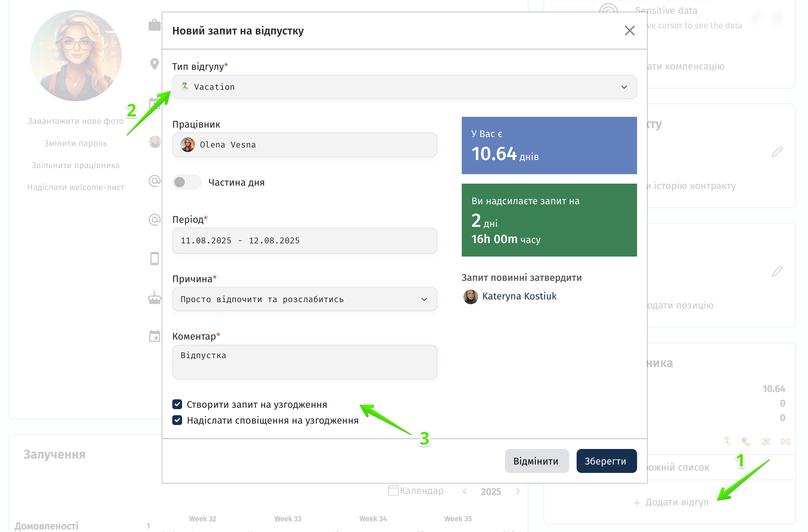Image resolution: width=808 pixels, height=532 pixels.
Task: Click the briefcase icon in profile
Action: coord(154,25)
